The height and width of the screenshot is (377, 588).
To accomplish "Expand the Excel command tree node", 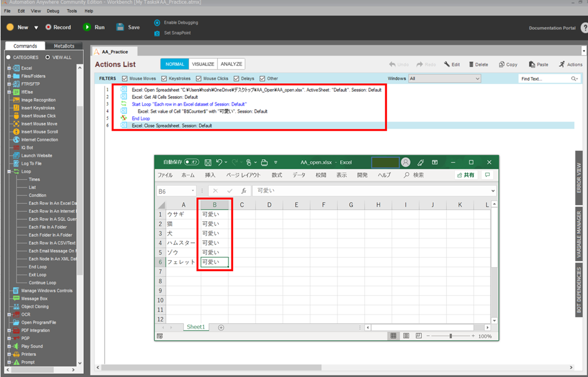I will (x=9, y=68).
